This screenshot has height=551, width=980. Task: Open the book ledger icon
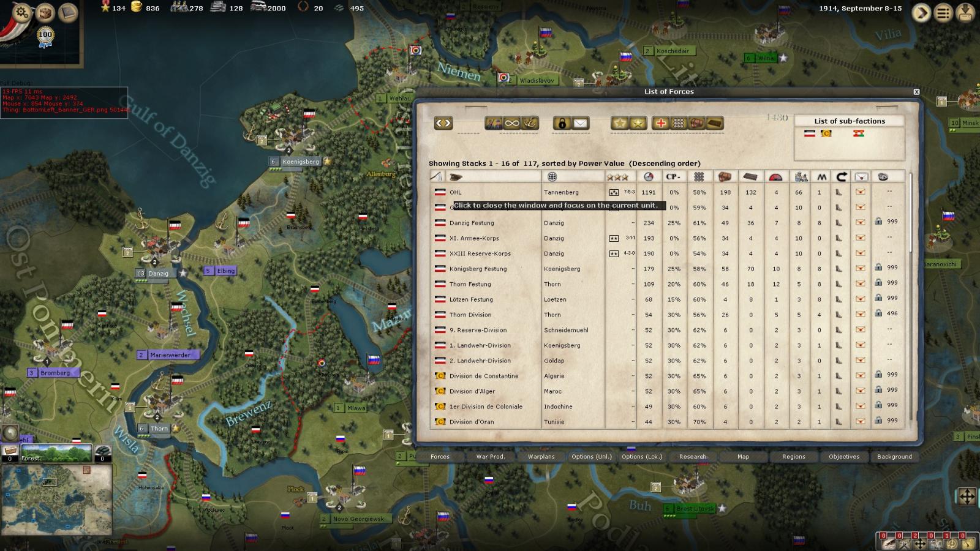pos(67,12)
